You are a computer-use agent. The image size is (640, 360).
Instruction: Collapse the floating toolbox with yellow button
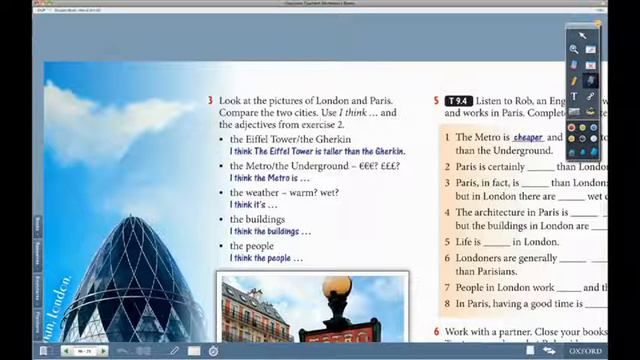598,24
